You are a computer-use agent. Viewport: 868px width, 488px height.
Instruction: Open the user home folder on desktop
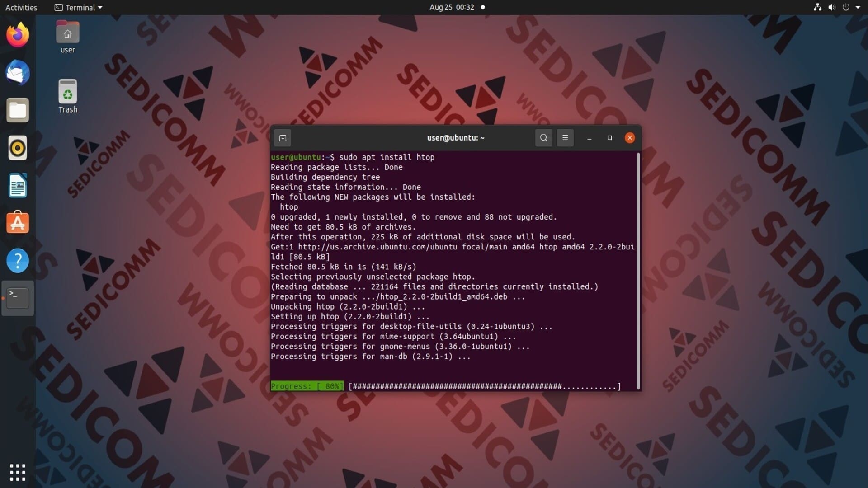point(67,37)
